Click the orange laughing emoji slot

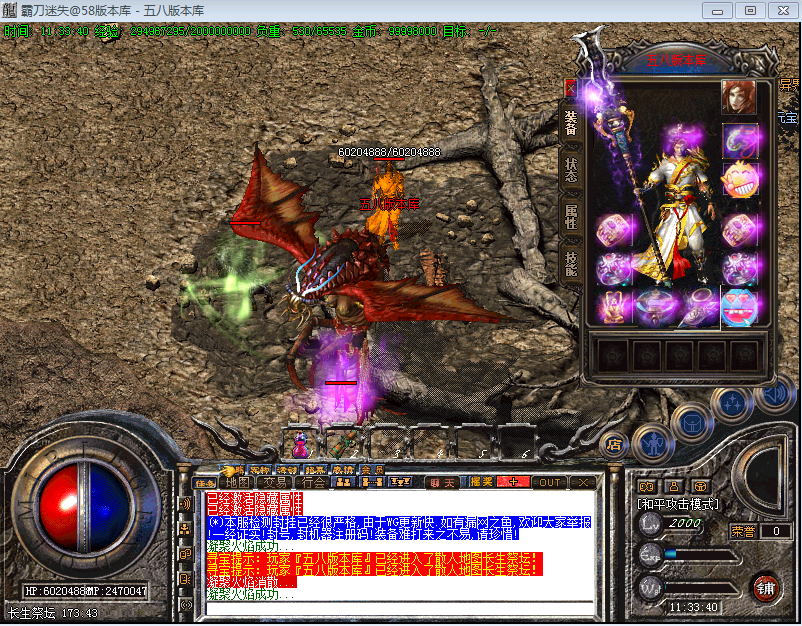740,180
